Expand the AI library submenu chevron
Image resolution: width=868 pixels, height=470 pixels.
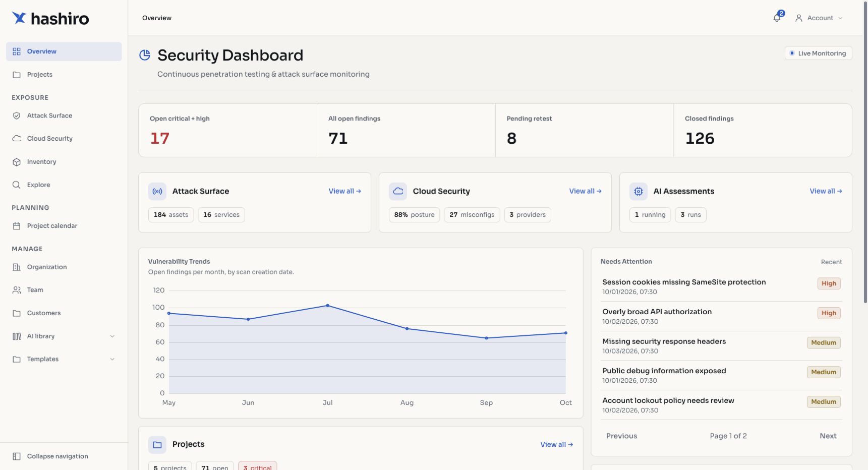(x=112, y=336)
